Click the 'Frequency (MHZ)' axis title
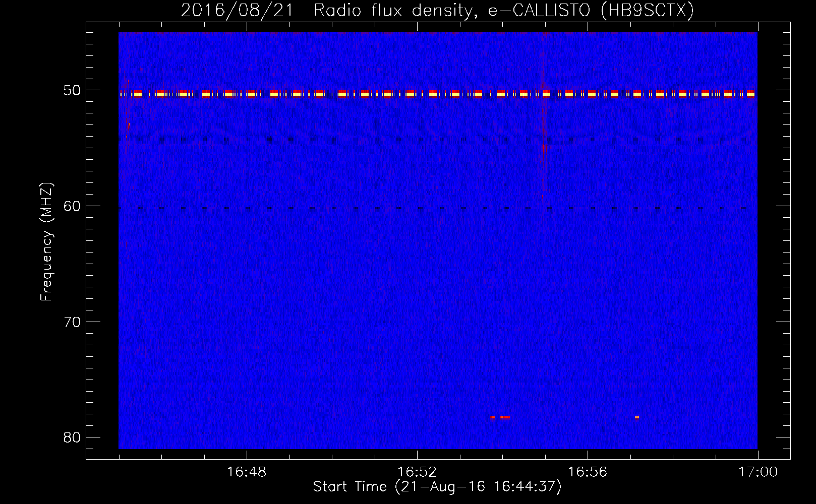Viewport: 816px width, 504px height. coord(46,242)
